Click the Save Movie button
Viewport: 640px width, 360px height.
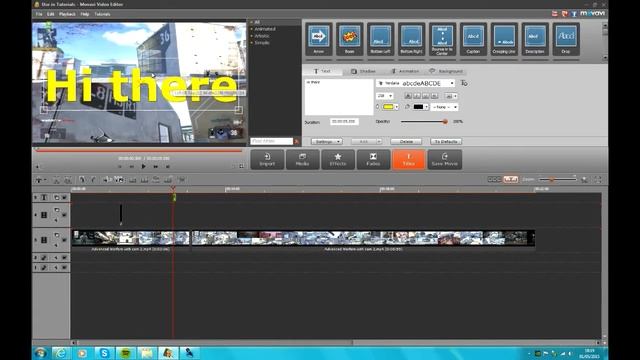(x=444, y=159)
